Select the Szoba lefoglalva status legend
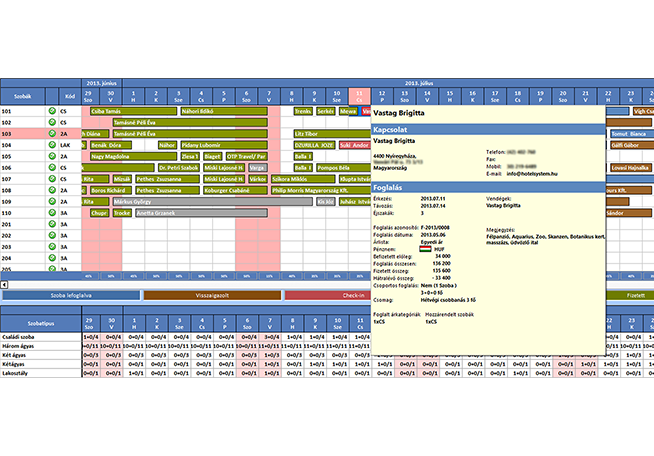The height and width of the screenshot is (456, 654). coord(70,295)
